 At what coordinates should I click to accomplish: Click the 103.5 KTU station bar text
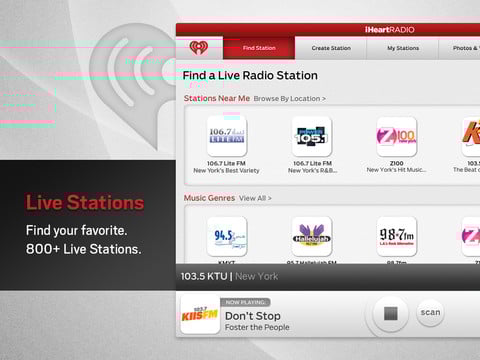click(229, 276)
